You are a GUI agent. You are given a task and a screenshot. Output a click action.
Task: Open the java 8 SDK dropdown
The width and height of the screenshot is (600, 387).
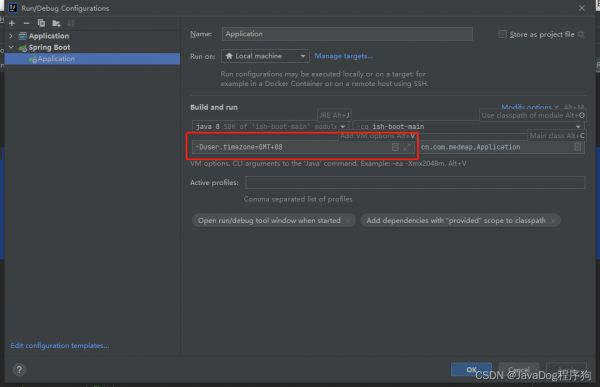point(270,127)
